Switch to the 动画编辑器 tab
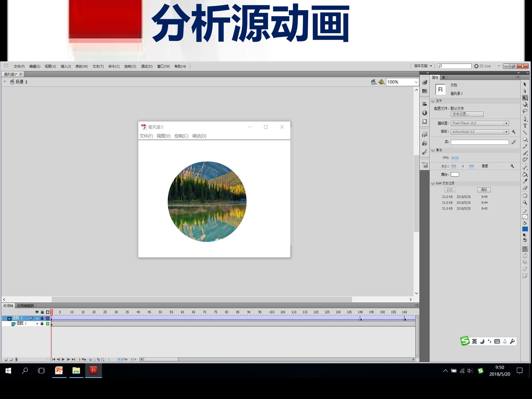This screenshot has width=532, height=399. 25,306
